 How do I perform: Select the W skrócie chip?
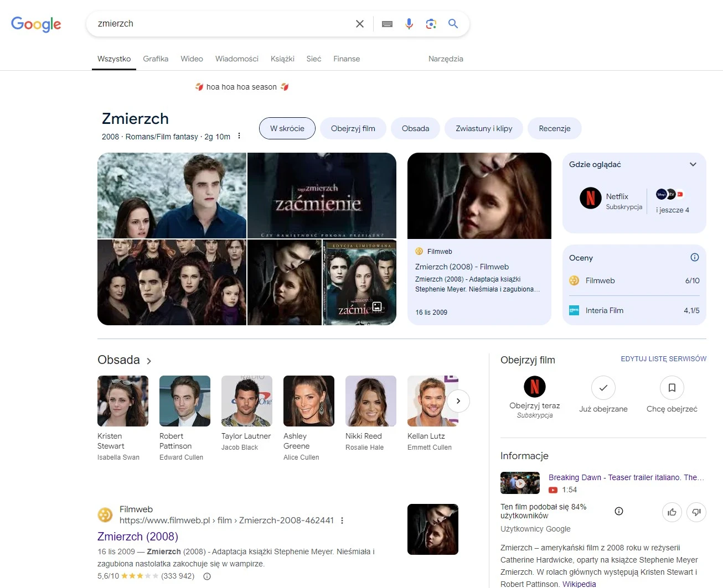pos(287,128)
